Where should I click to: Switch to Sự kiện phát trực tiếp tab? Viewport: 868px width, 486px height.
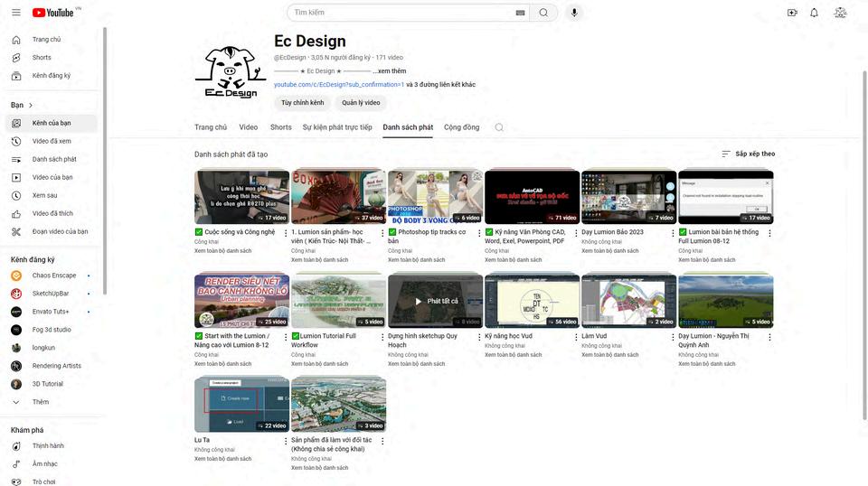[x=337, y=127]
